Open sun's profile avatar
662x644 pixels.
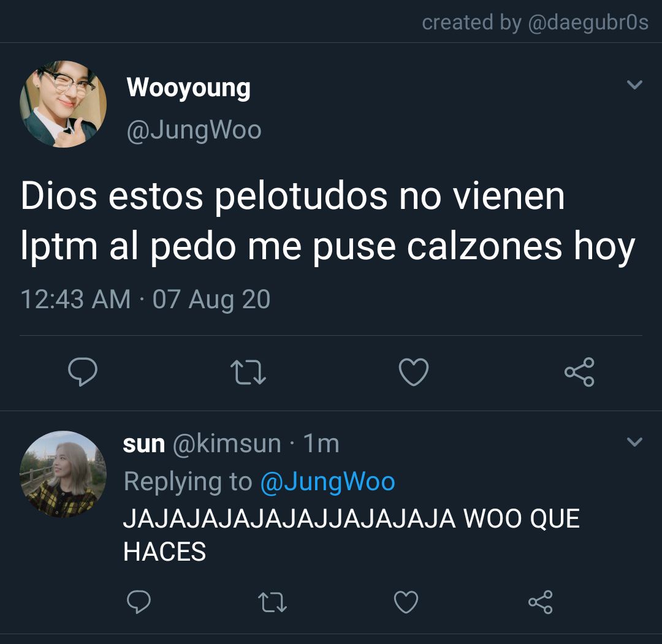coord(63,474)
